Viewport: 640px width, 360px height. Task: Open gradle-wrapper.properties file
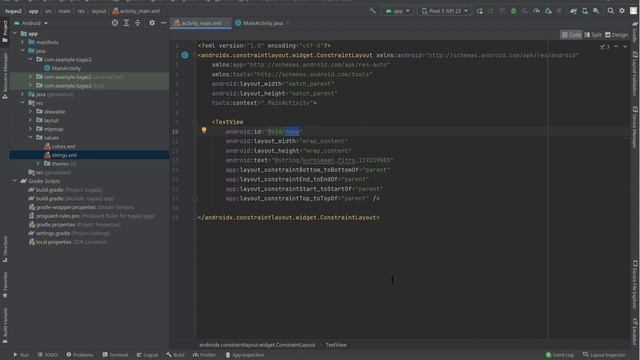[81, 207]
